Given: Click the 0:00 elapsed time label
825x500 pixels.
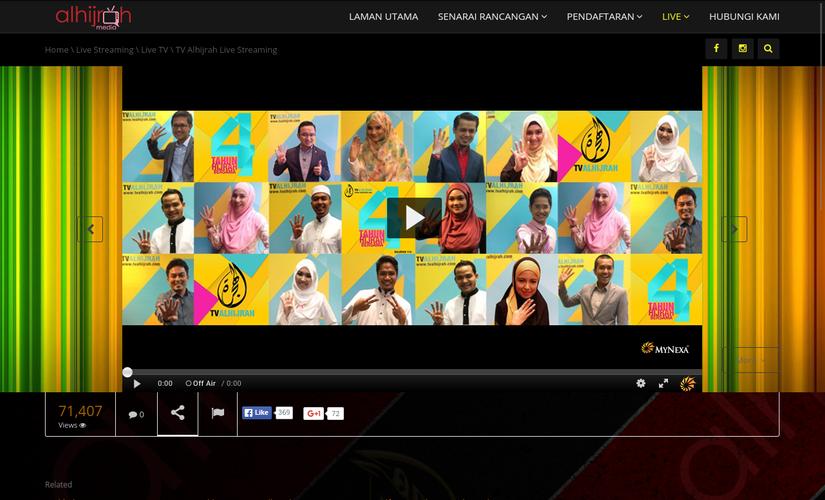Looking at the screenshot, I should [x=165, y=383].
